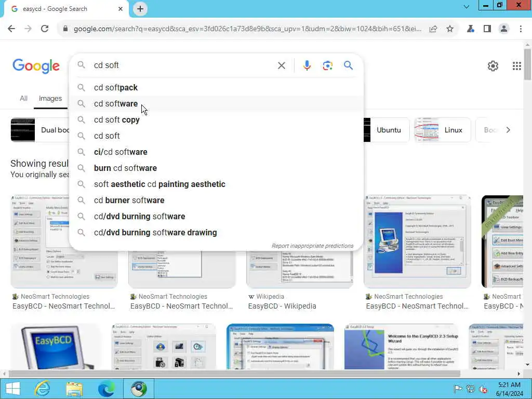Bookmark this page with star icon
The width and height of the screenshot is (532, 399).
[x=450, y=29]
